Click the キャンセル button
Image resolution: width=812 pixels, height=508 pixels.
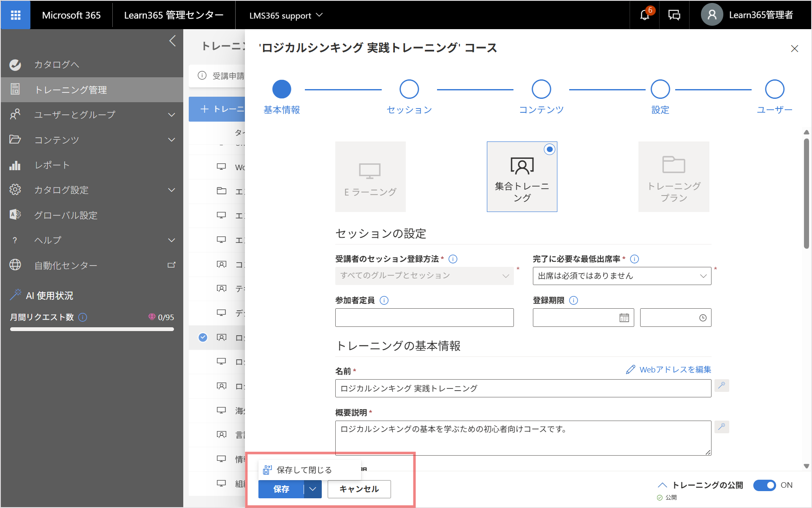tap(359, 489)
